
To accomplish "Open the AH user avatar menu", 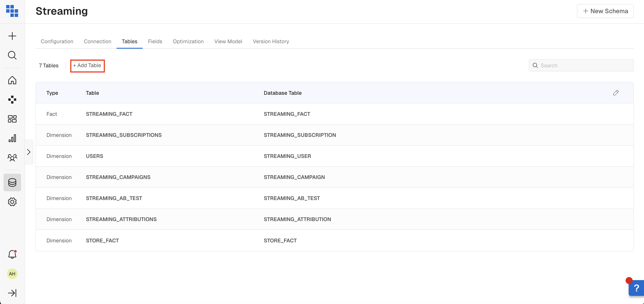I will [12, 274].
